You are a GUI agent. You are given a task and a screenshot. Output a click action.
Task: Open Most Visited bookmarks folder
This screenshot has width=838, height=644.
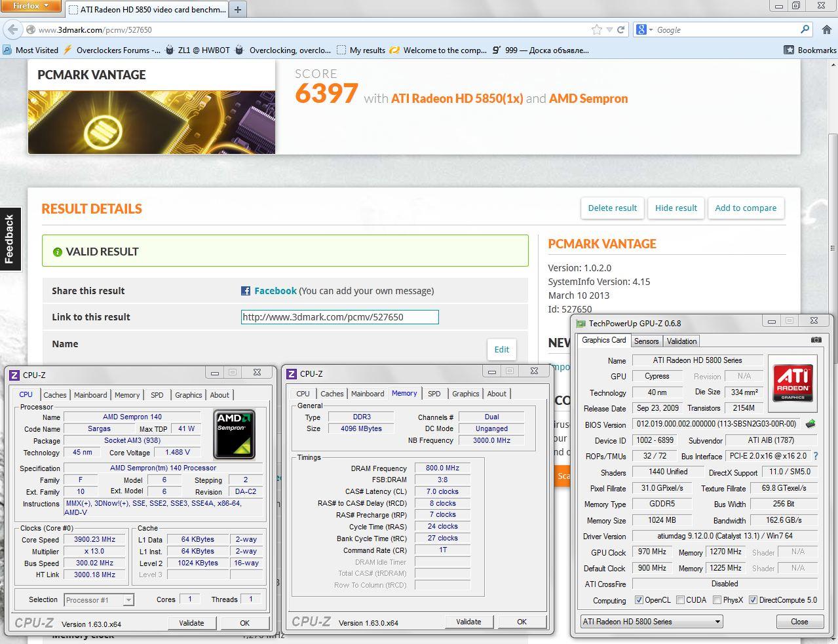pyautogui.click(x=30, y=50)
